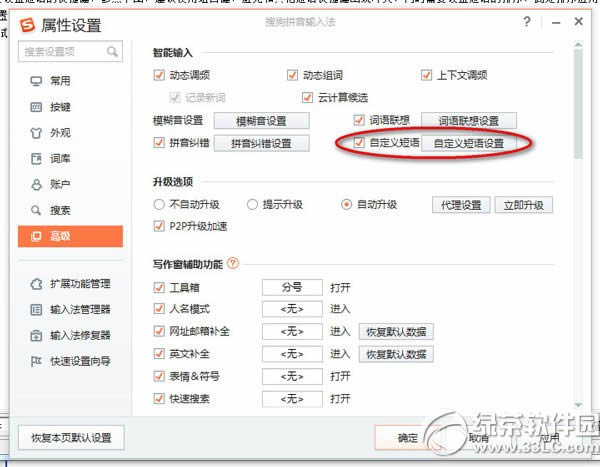Select 提示升级 radio option

pos(252,204)
